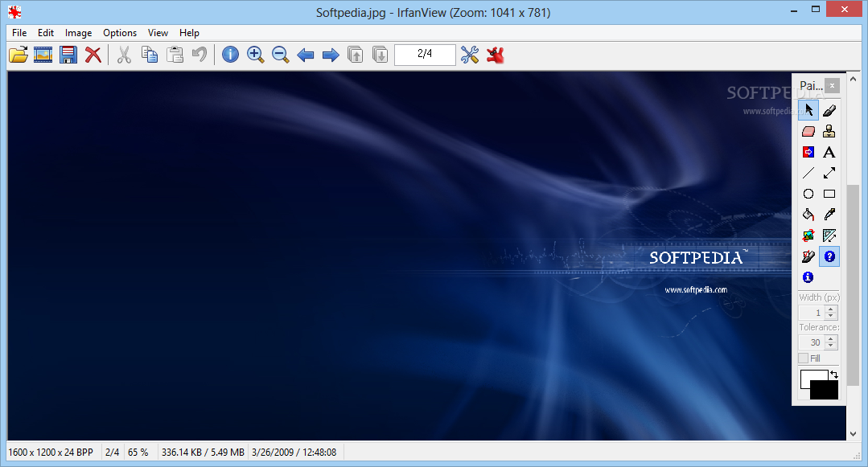Image resolution: width=868 pixels, height=467 pixels.
Task: Select the measure straighten tool
Action: pos(829,236)
